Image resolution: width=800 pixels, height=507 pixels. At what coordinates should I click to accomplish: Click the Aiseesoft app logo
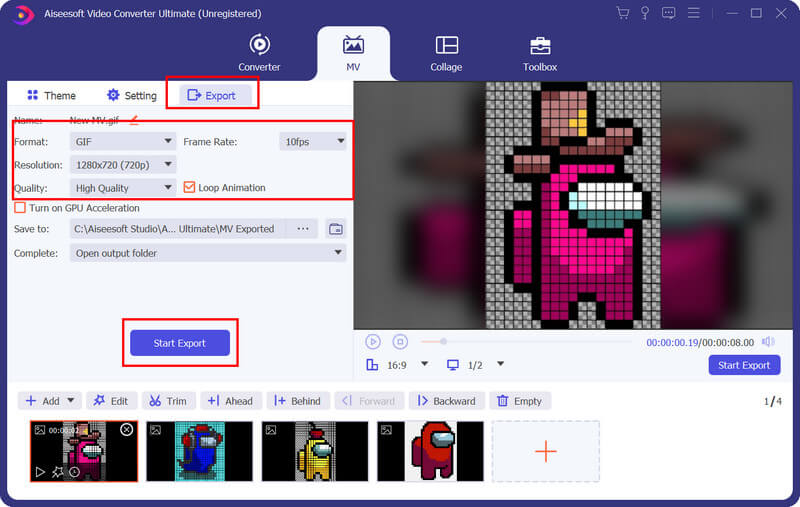click(21, 14)
